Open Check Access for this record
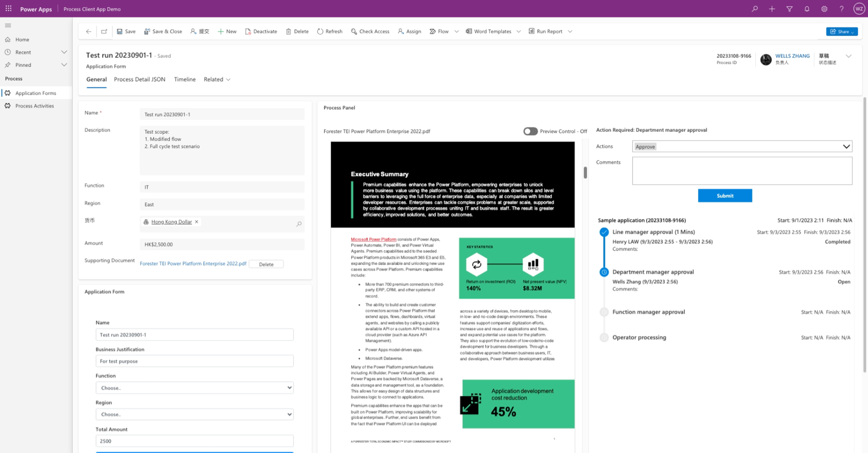The image size is (868, 453). click(370, 31)
